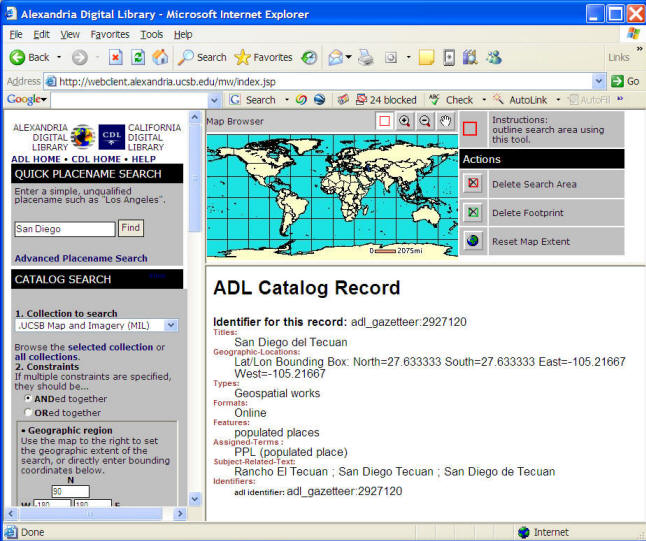Open the Back button history dropdown

(59, 57)
